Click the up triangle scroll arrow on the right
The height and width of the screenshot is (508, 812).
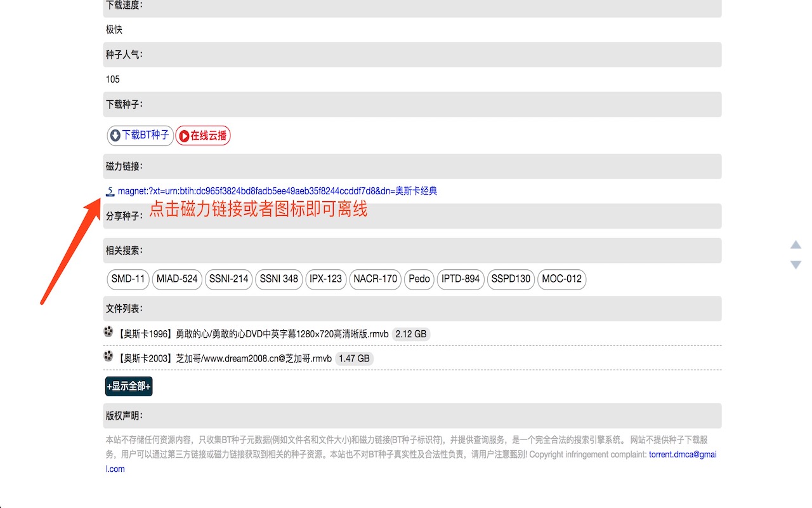pos(796,244)
